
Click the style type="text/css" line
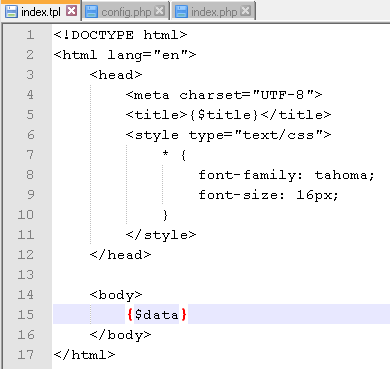pos(229,135)
